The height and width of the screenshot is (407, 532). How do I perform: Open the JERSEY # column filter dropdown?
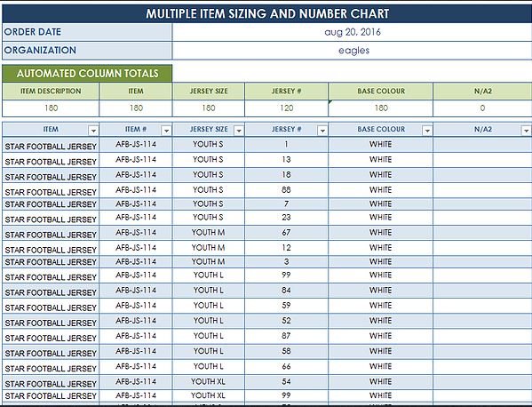click(x=322, y=131)
